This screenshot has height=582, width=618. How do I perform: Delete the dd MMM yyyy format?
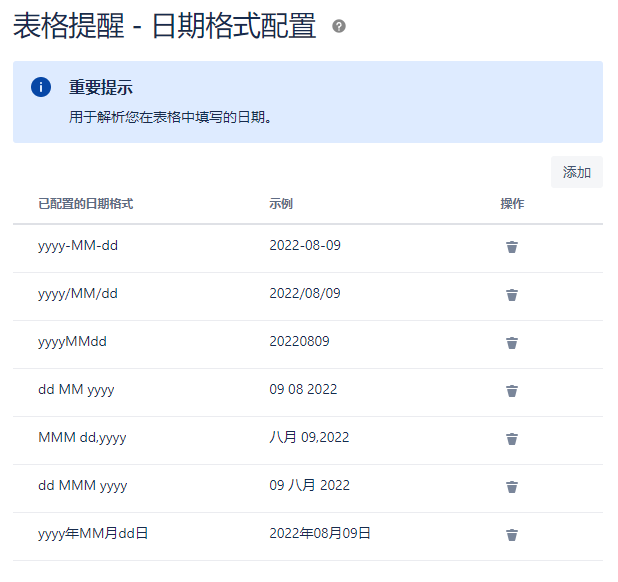coord(512,487)
